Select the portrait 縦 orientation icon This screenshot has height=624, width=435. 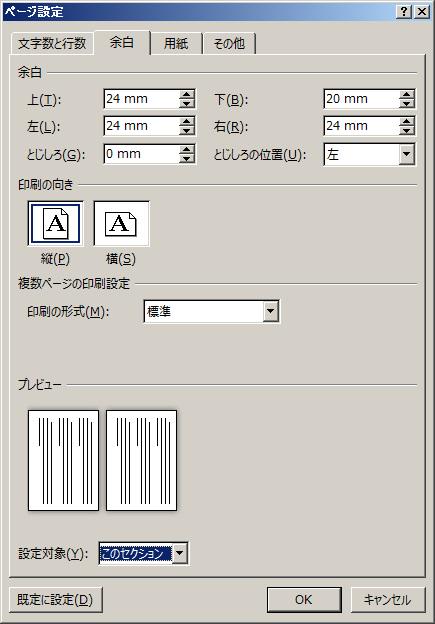56,223
